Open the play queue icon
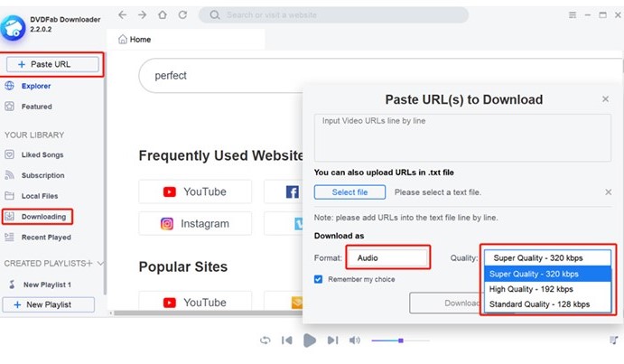The image size is (624, 364). (x=614, y=340)
